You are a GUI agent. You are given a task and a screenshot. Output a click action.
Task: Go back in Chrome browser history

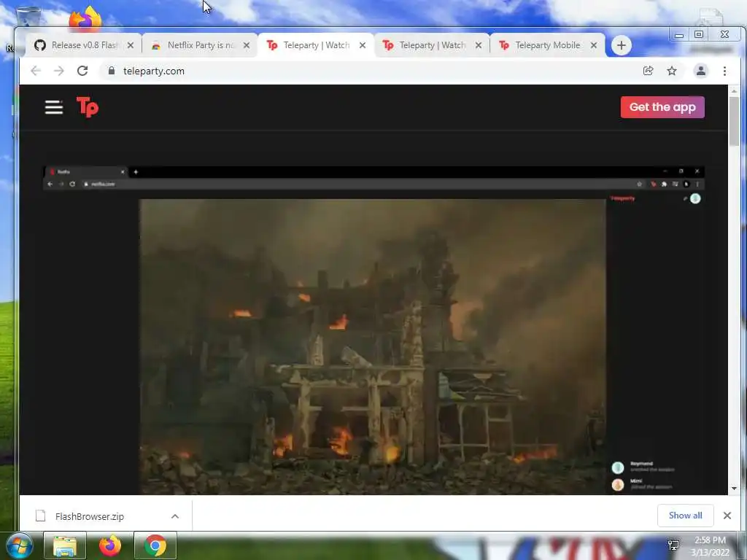[x=36, y=71]
